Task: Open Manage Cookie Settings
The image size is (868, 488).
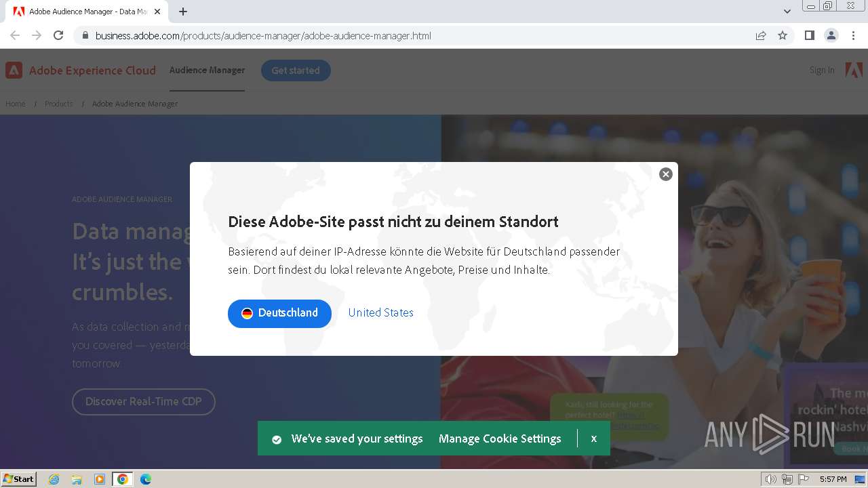Action: point(500,439)
